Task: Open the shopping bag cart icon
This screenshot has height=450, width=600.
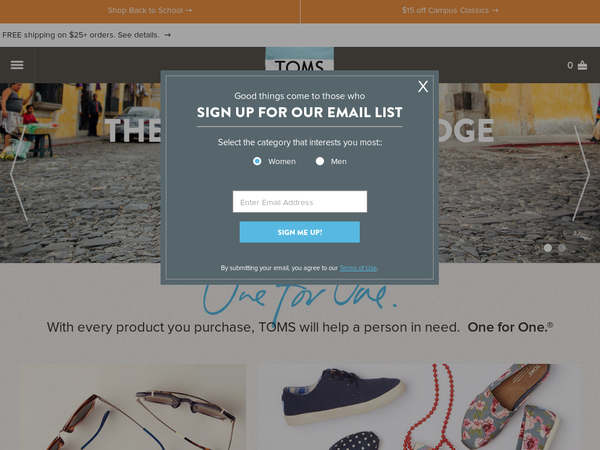Action: click(582, 65)
